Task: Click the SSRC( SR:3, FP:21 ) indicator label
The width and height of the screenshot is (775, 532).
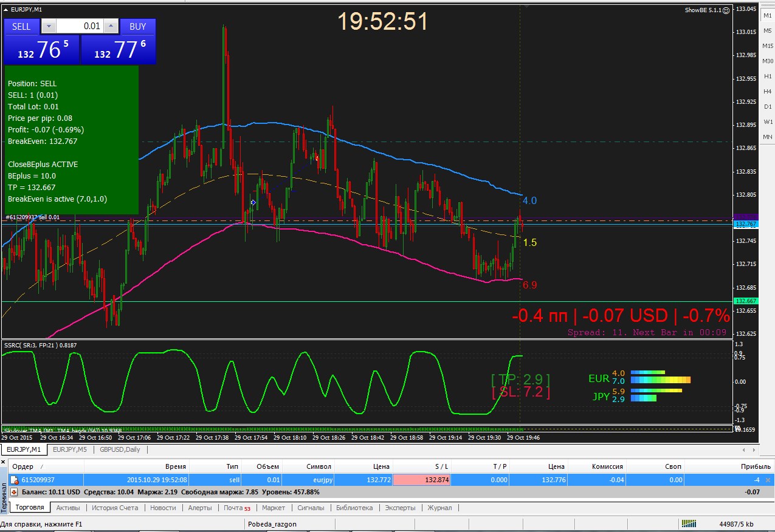Action: coord(40,345)
